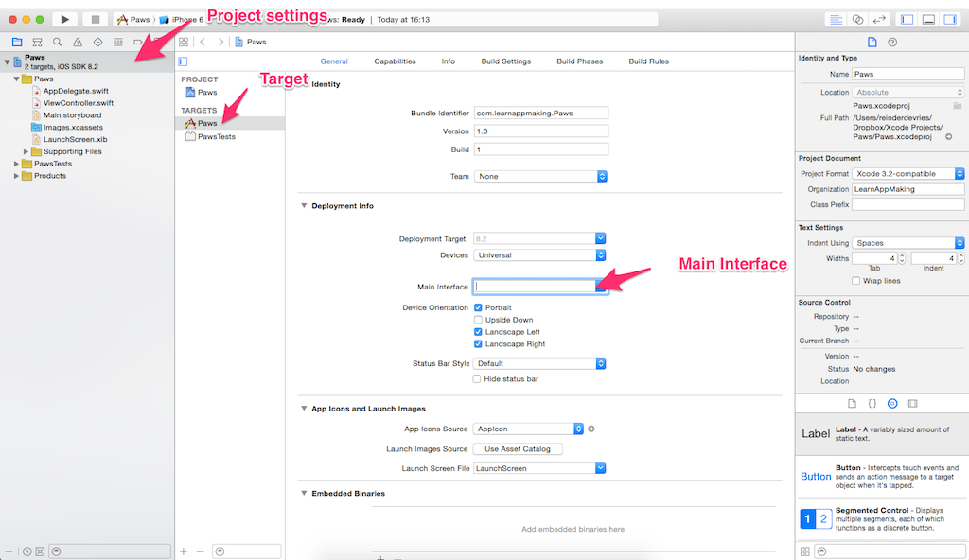The height and width of the screenshot is (560, 969).
Task: Click the Stop button in toolbar
Action: point(95,19)
